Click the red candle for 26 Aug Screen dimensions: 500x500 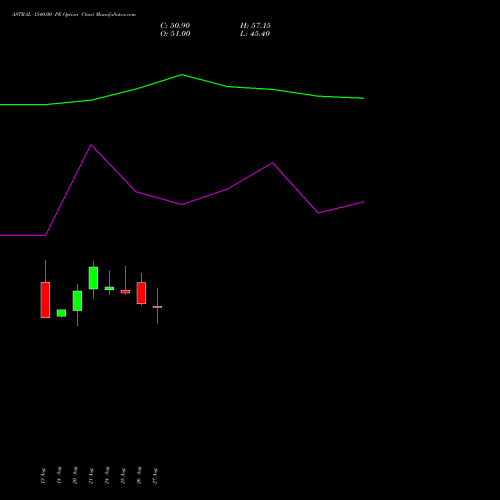click(x=141, y=293)
